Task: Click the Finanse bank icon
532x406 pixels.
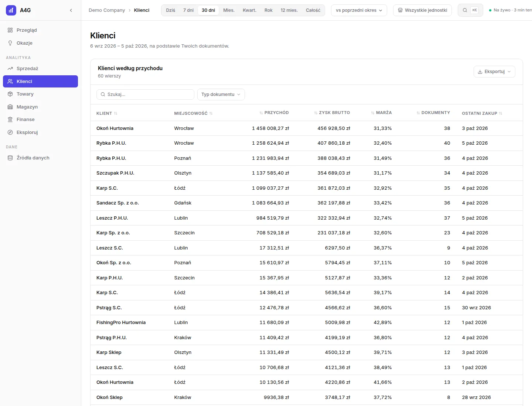Action: (x=10, y=120)
